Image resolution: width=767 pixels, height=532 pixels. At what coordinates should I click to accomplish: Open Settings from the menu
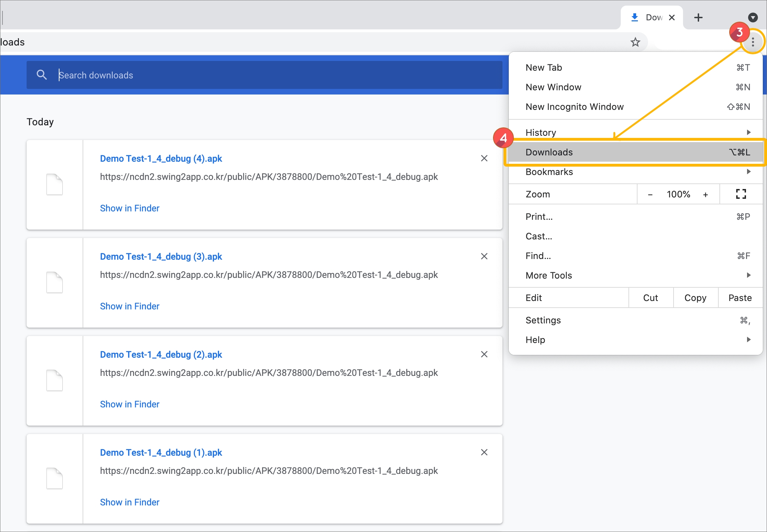pos(543,320)
